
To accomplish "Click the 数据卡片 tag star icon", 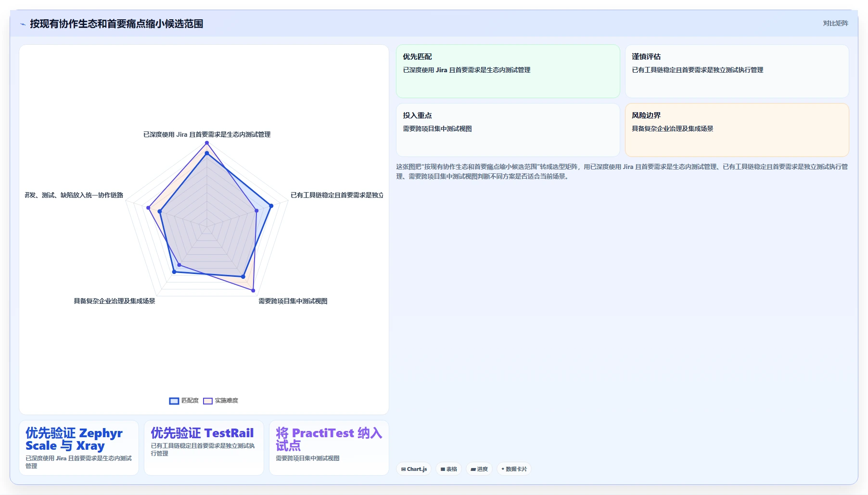I will (x=503, y=469).
